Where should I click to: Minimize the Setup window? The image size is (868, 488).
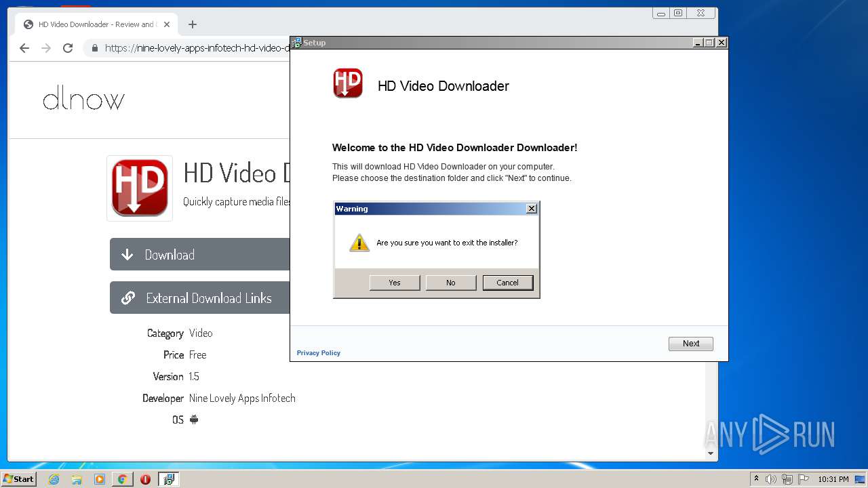pos(698,43)
